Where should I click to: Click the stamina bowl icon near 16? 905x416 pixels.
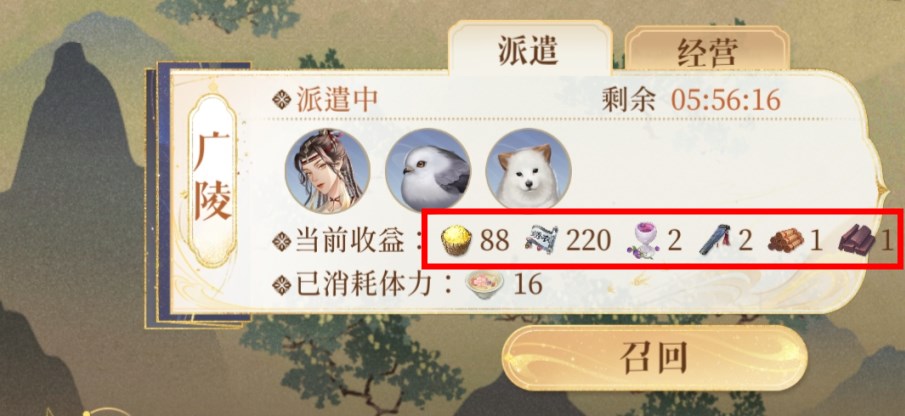(484, 284)
